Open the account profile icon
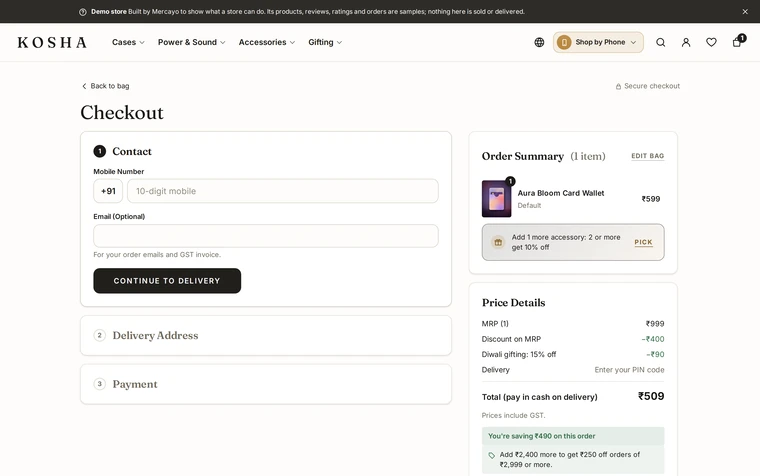760x476 pixels. pyautogui.click(x=686, y=43)
